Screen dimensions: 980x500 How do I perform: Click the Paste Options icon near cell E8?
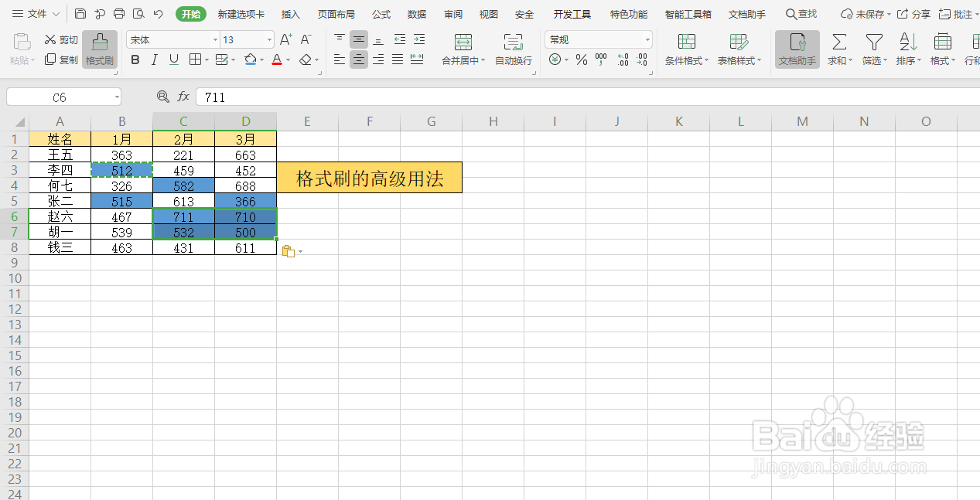click(289, 251)
